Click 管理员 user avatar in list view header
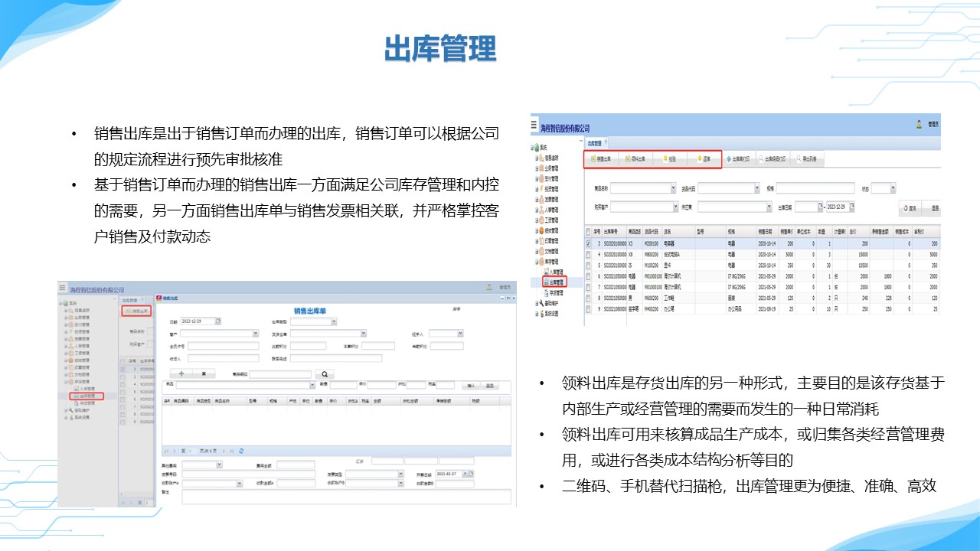The width and height of the screenshot is (980, 551). tap(919, 124)
